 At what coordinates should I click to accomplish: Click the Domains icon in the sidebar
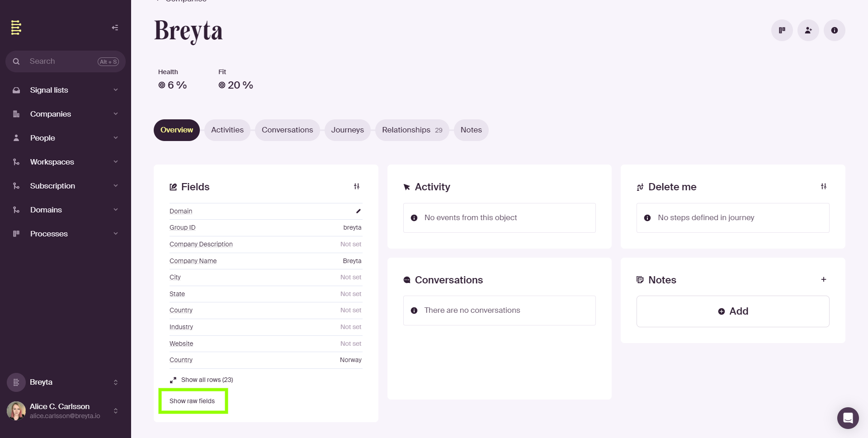16,210
